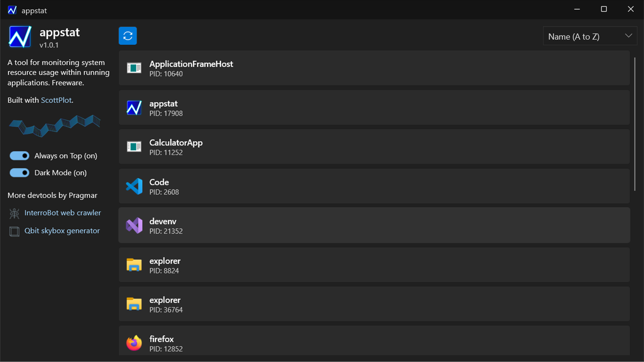
Task: Select the explorer entry with PID 36764
Action: point(374,304)
